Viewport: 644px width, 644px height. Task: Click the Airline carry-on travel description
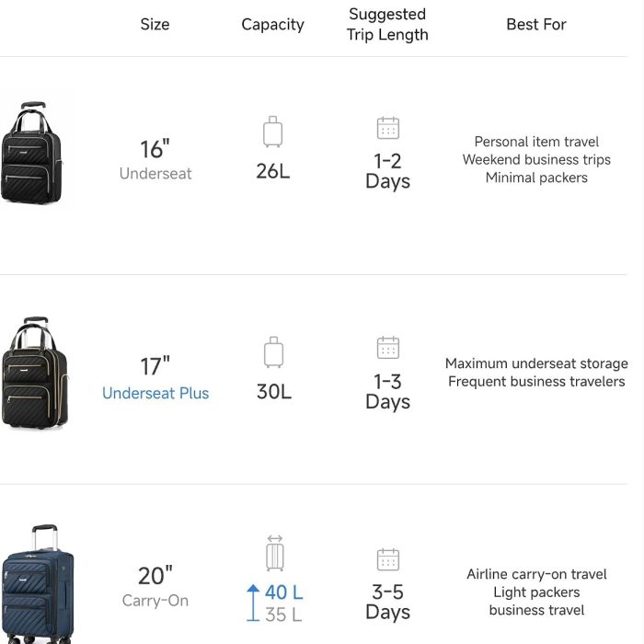536,574
